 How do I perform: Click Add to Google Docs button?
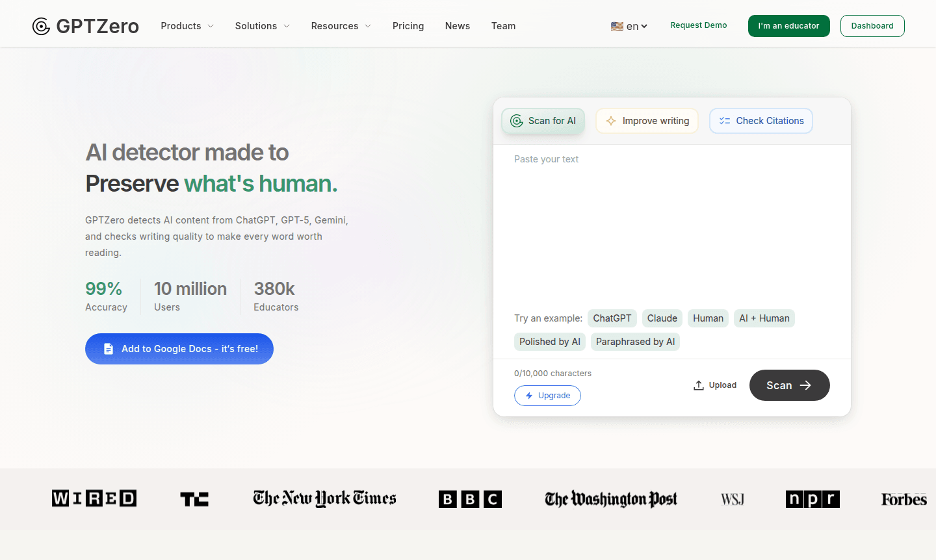pos(179,349)
